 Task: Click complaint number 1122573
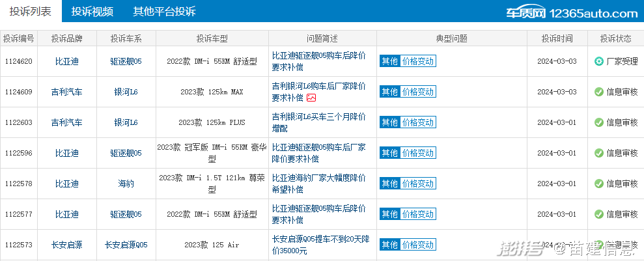pyautogui.click(x=18, y=245)
